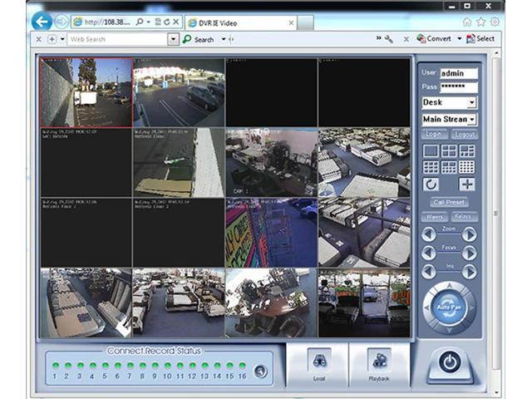The width and height of the screenshot is (532, 399).
Task: Click Auto Pan center button
Action: [449, 308]
